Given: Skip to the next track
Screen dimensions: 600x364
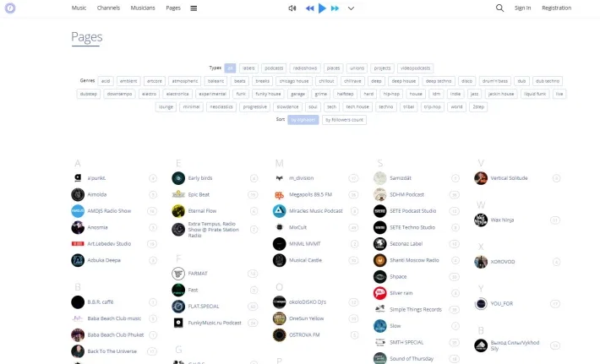Looking at the screenshot, I should (x=335, y=8).
